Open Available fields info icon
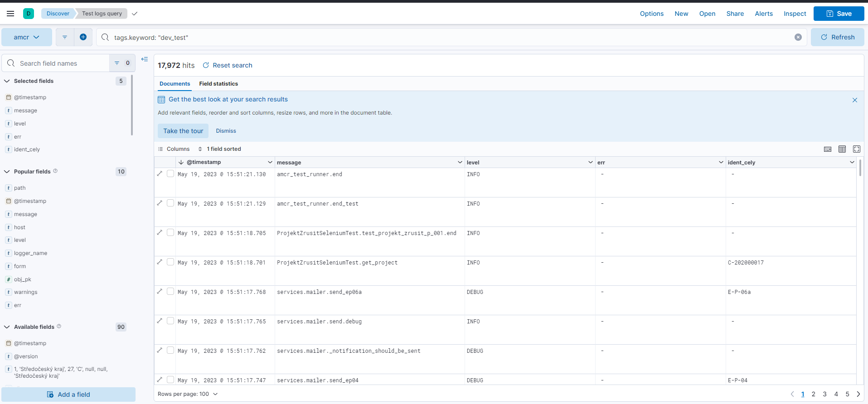The width and height of the screenshot is (868, 404). 59,326
